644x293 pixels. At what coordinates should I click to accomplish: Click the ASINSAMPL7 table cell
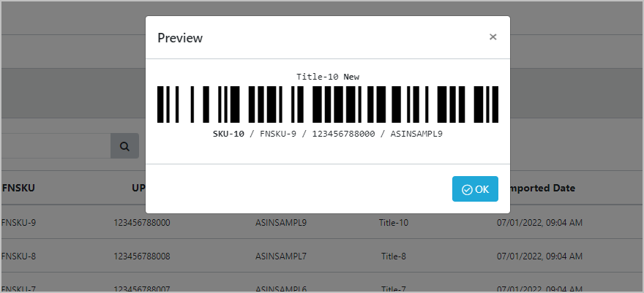[x=281, y=256]
